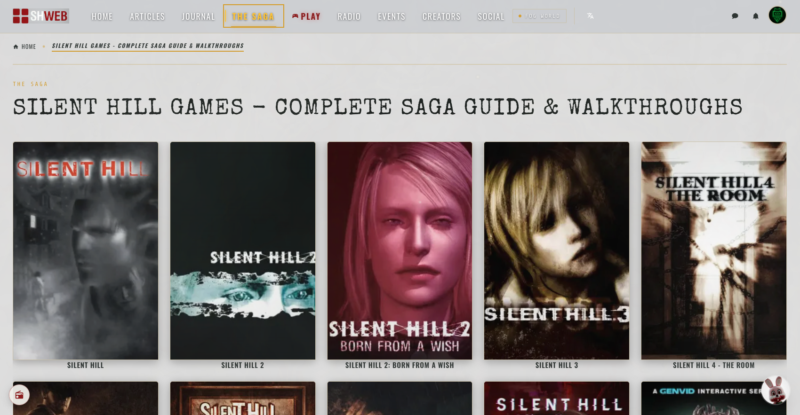Click the page heading 'Silent Hill Games' title
This screenshot has width=800, height=415.
pos(378,107)
